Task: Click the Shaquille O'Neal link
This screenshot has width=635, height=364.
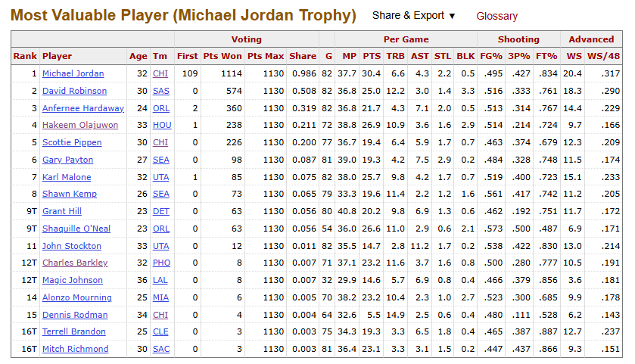Action: click(x=76, y=229)
